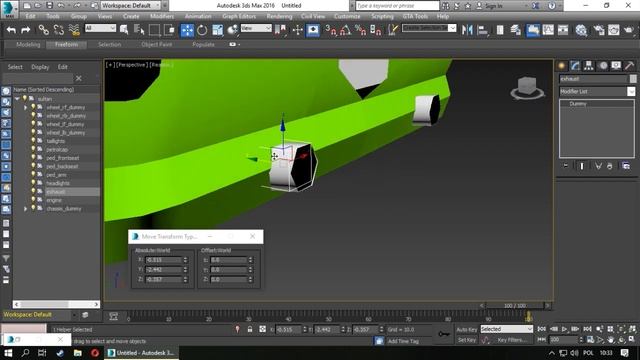Toggle Window/Crossing selection mode
The image size is (640, 360).
pyautogui.click(x=169, y=30)
